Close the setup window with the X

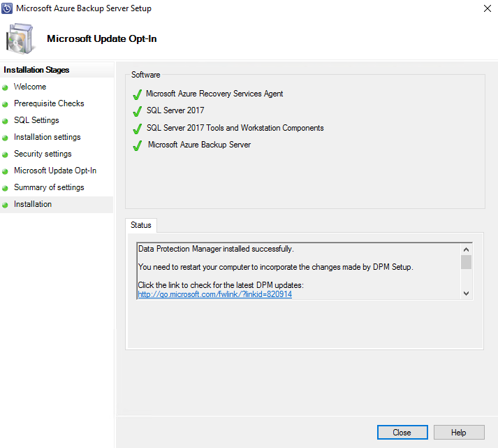coord(485,9)
